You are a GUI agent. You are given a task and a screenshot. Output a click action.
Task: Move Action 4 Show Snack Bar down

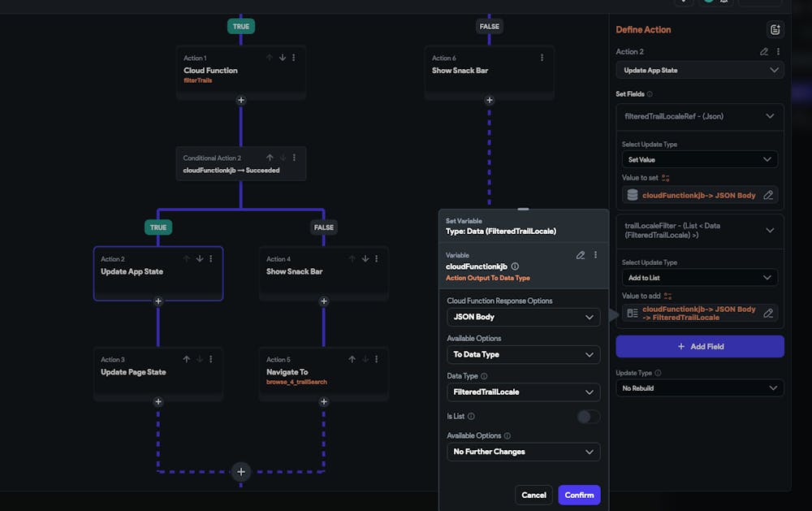(x=365, y=258)
